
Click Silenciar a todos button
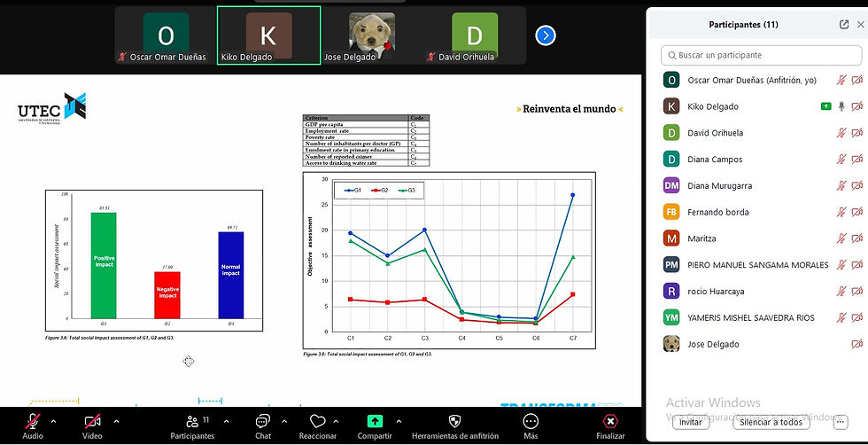(771, 422)
